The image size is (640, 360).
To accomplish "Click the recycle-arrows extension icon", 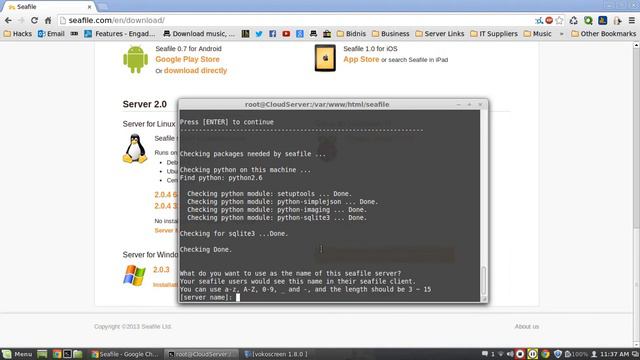I will pos(573,20).
